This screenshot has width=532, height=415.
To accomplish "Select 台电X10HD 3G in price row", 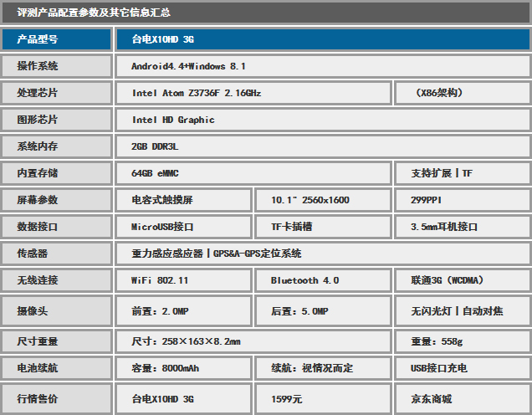I will click(x=183, y=399).
